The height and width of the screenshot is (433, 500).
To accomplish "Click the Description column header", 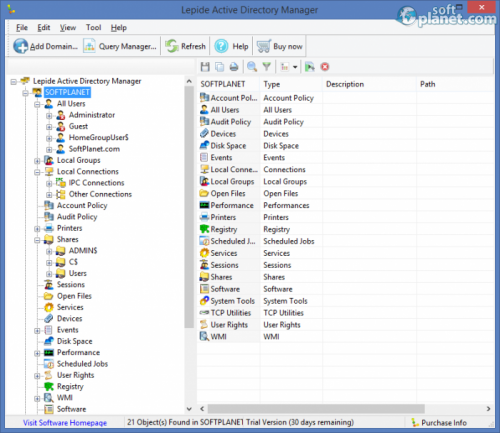I will pyautogui.click(x=369, y=84).
